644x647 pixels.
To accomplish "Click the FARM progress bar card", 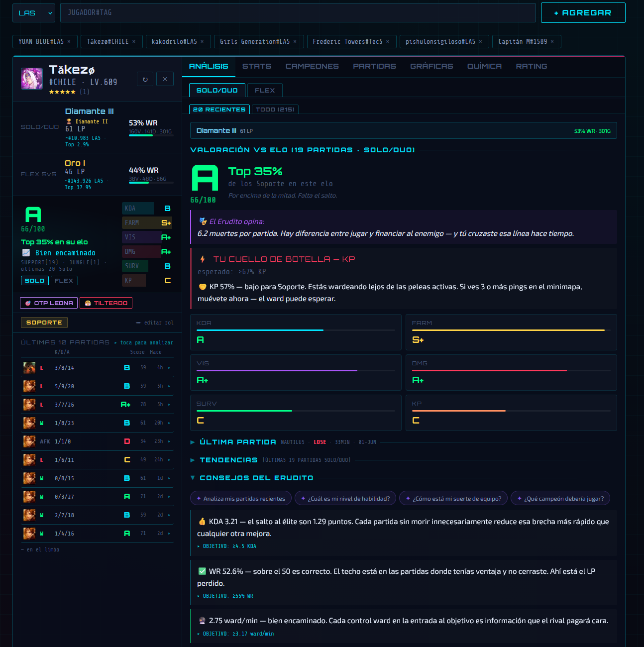I will point(511,332).
